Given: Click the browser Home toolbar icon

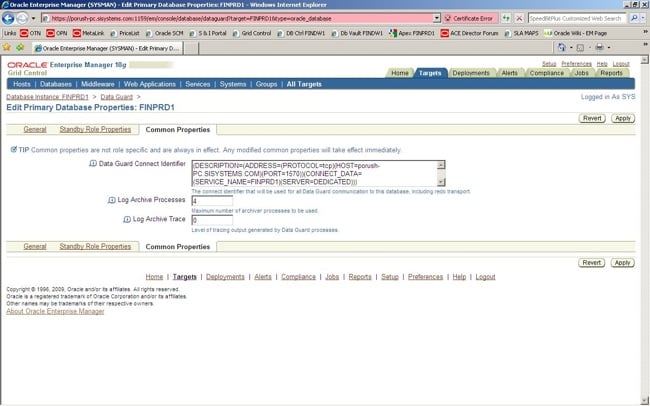Looking at the screenshot, I should pos(561,47).
